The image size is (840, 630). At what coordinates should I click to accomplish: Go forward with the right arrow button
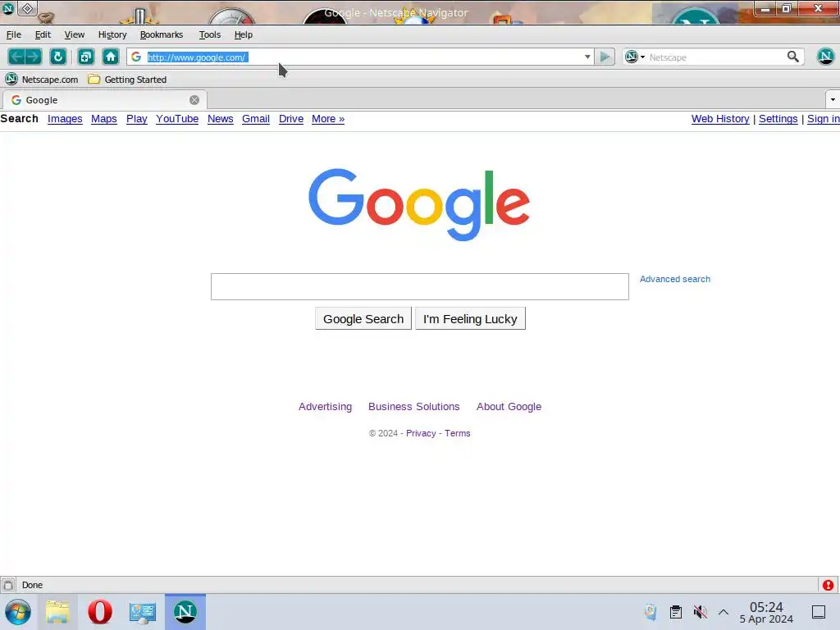pyautogui.click(x=33, y=57)
